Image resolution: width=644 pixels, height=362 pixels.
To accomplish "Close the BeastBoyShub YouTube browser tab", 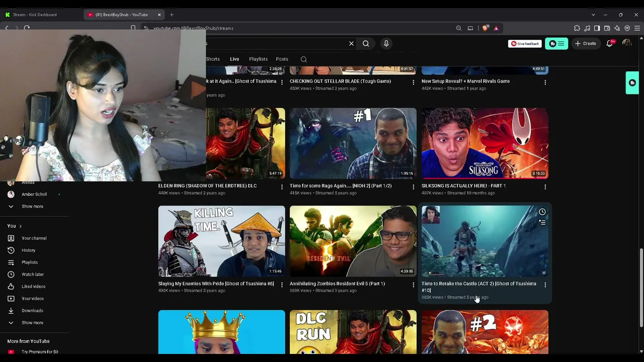I will tap(159, 15).
